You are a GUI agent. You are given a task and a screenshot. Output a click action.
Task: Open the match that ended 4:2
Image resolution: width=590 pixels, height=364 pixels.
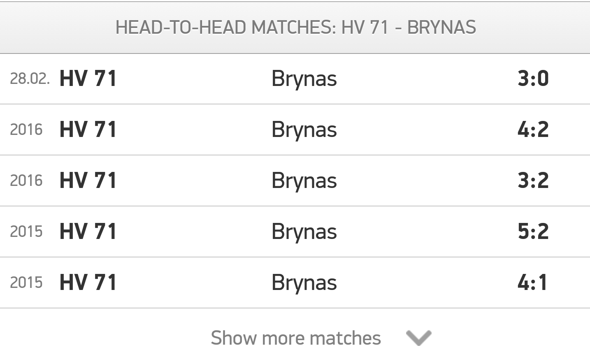click(x=295, y=130)
